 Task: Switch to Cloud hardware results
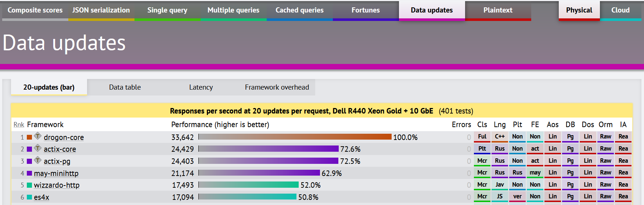click(620, 10)
